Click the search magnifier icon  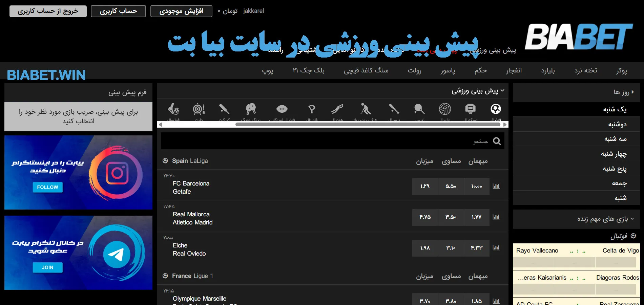point(497,141)
